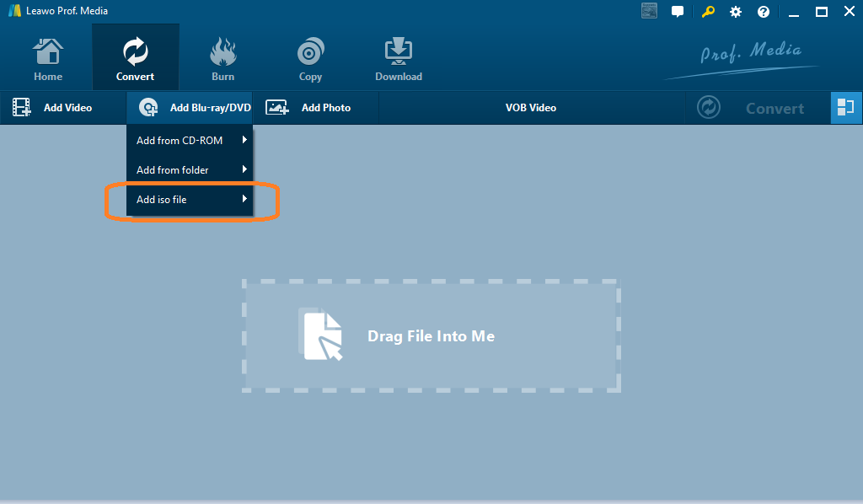The height and width of the screenshot is (504, 863).
Task: Click the Leawo logo in title bar
Action: pyautogui.click(x=14, y=10)
